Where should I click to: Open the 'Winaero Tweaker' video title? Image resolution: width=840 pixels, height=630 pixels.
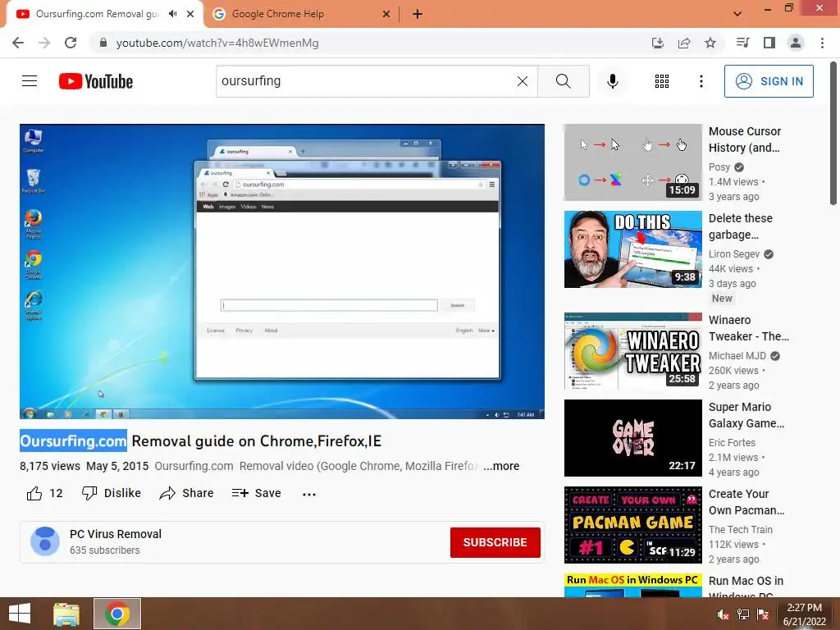749,328
